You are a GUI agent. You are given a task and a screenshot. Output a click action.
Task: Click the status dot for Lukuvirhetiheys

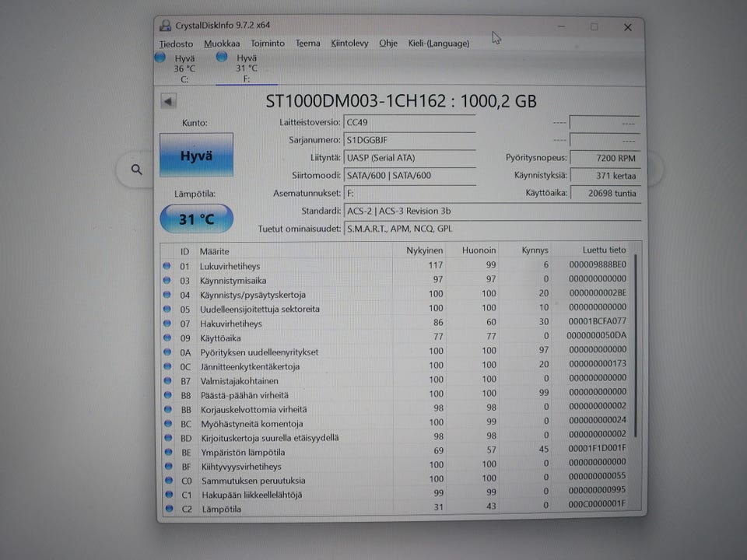click(x=167, y=266)
